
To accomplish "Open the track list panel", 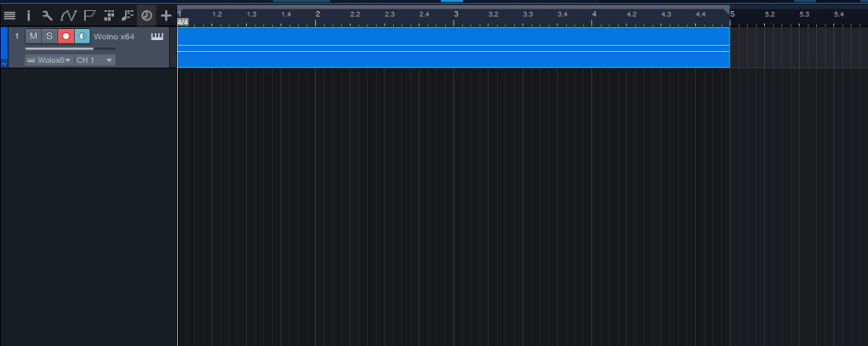I will (x=9, y=16).
